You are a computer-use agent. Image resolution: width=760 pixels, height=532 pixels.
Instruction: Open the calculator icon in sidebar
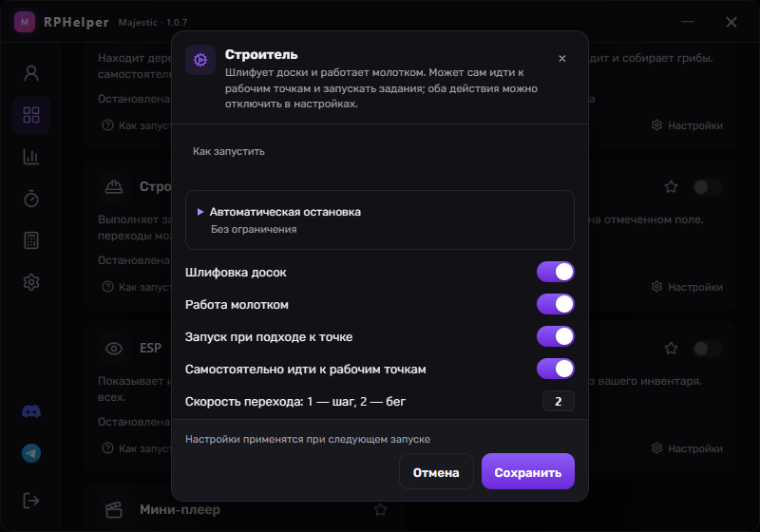point(31,240)
